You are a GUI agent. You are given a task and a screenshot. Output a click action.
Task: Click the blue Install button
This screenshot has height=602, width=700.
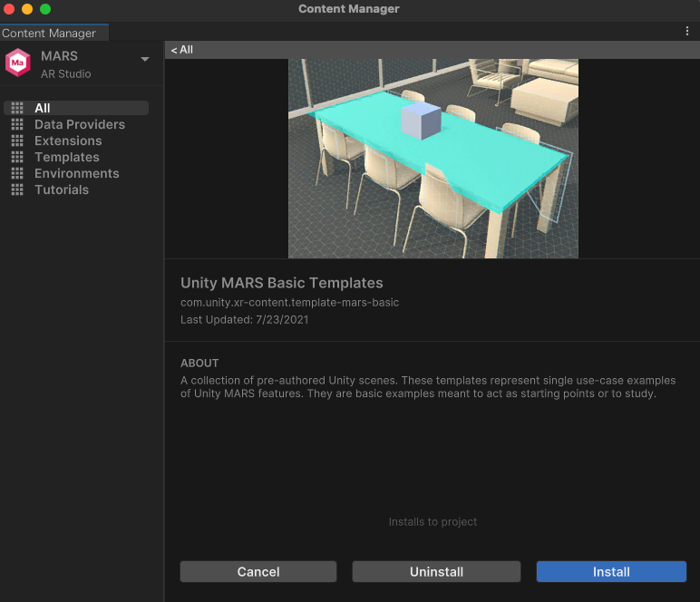[x=611, y=572]
